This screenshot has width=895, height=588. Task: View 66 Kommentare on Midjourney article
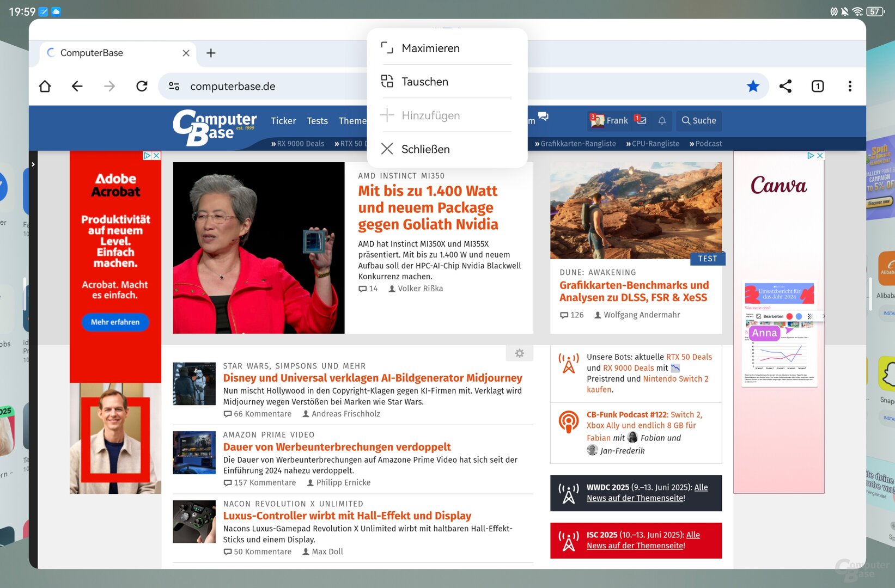[x=258, y=414]
